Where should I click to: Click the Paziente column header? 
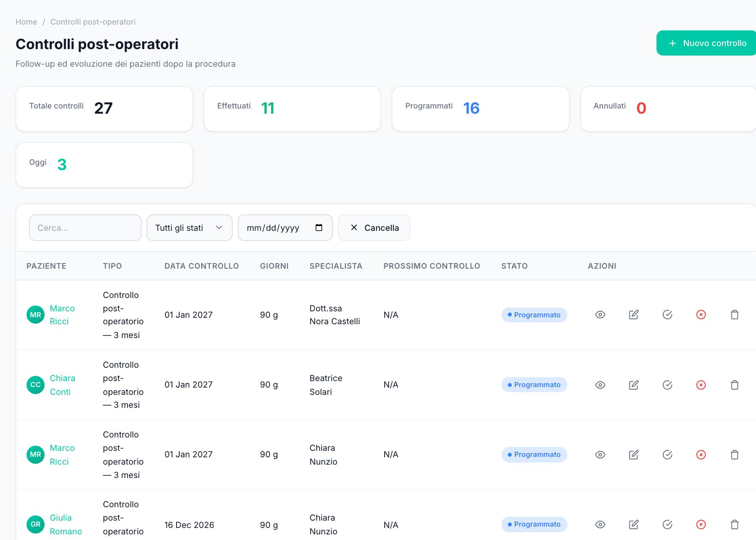click(x=47, y=266)
